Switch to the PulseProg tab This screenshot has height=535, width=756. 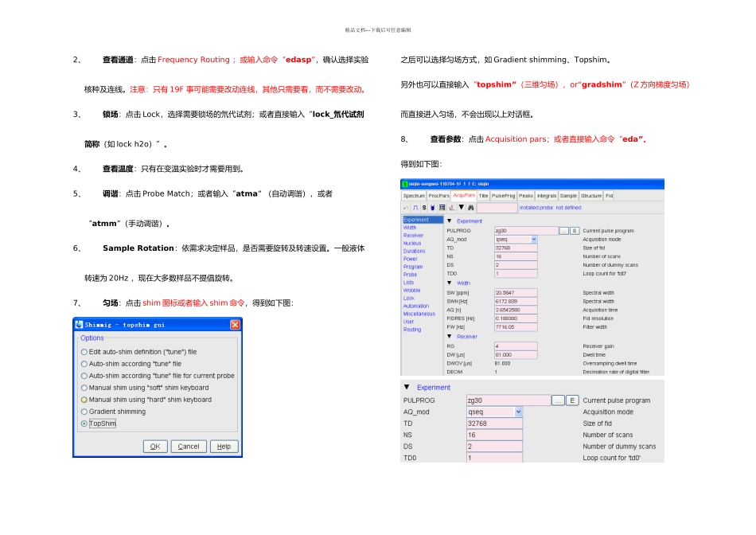click(x=504, y=196)
